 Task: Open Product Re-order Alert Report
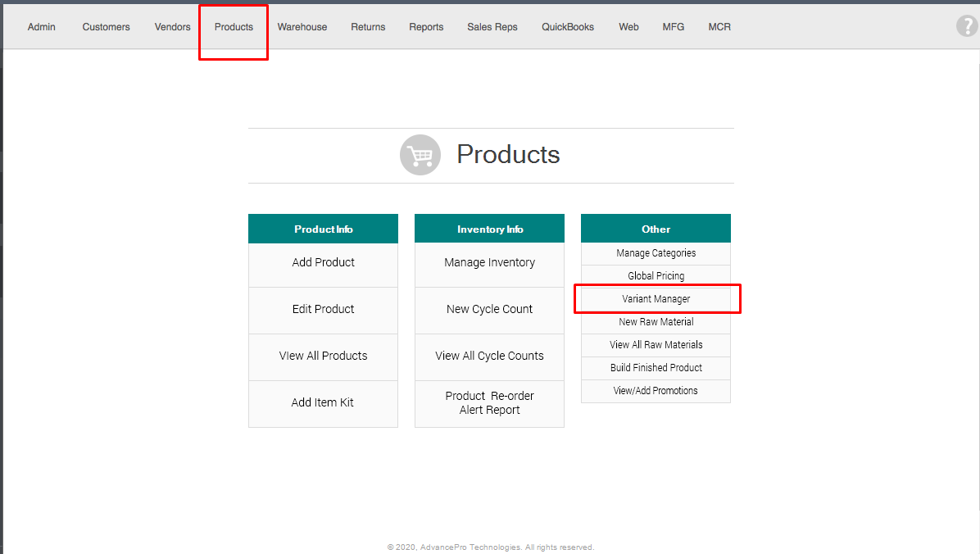tap(489, 403)
